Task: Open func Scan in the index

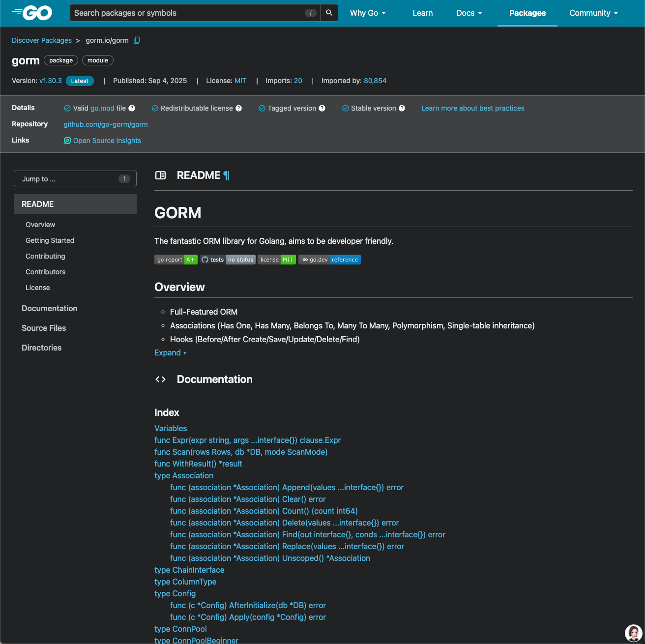Action: pyautogui.click(x=241, y=452)
